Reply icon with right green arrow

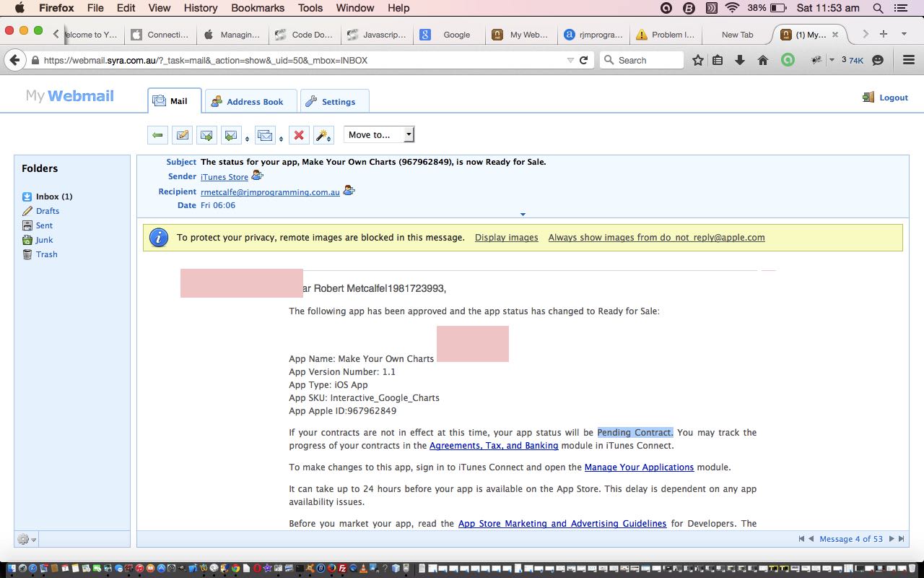coord(206,135)
